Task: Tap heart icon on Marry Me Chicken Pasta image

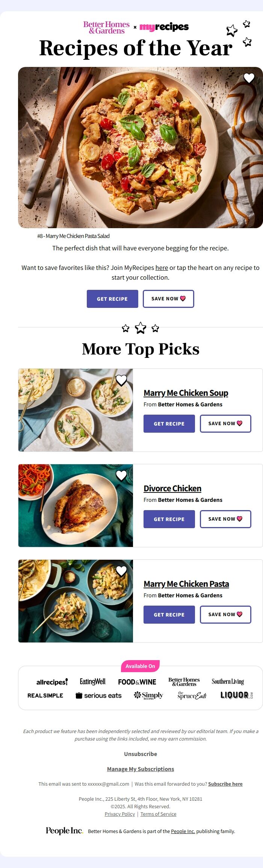Action: (x=121, y=571)
